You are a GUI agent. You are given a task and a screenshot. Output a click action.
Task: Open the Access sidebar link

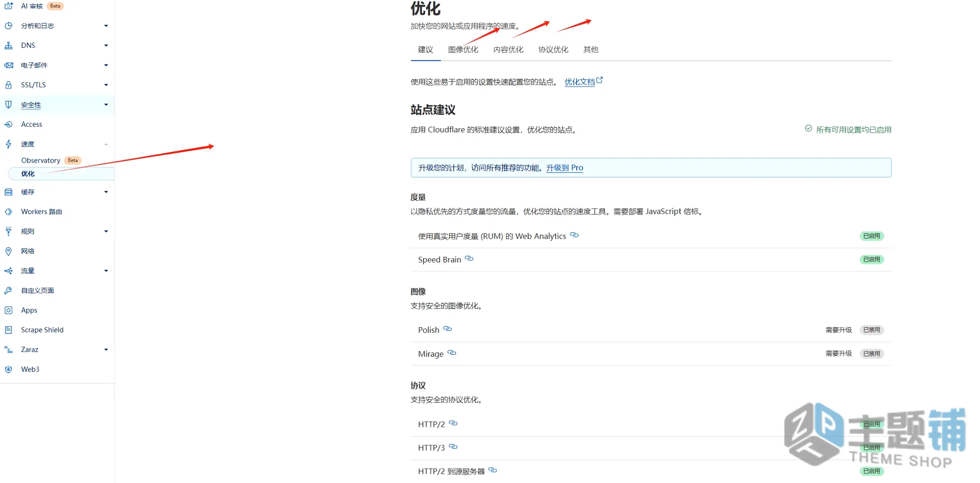[x=32, y=124]
